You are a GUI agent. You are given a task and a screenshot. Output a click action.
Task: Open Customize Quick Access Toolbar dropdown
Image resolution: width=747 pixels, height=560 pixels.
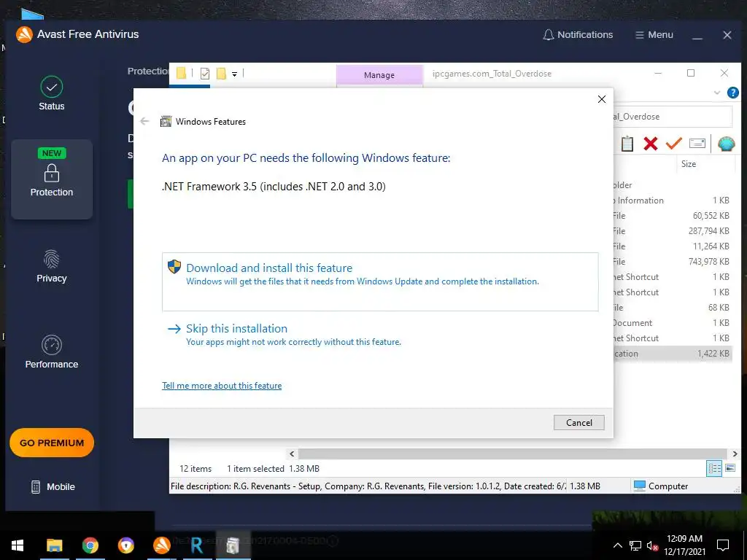click(x=234, y=74)
